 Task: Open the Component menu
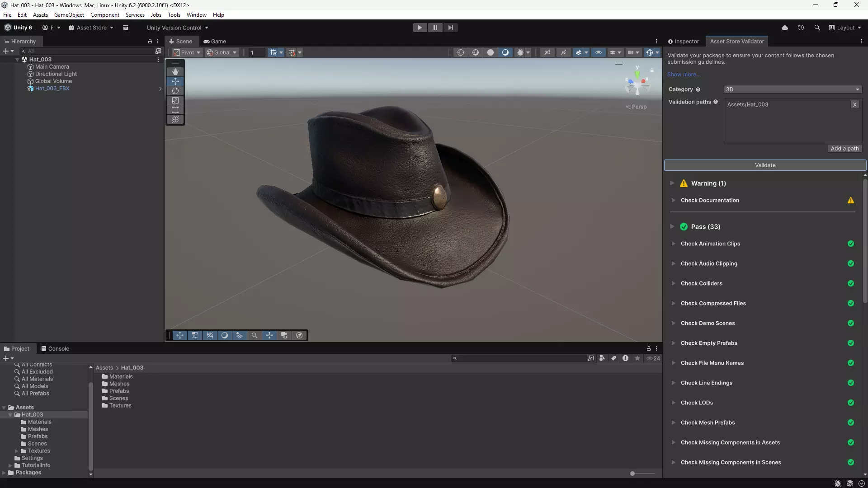105,15
